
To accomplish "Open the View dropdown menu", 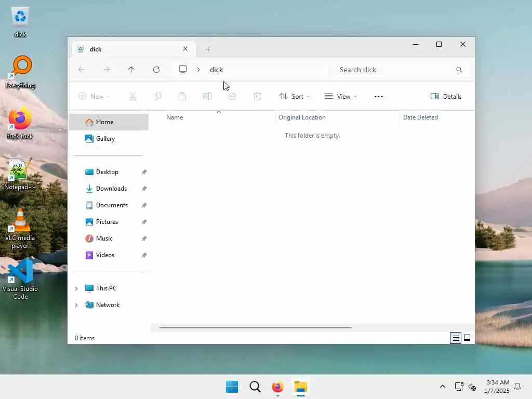I will pos(341,96).
